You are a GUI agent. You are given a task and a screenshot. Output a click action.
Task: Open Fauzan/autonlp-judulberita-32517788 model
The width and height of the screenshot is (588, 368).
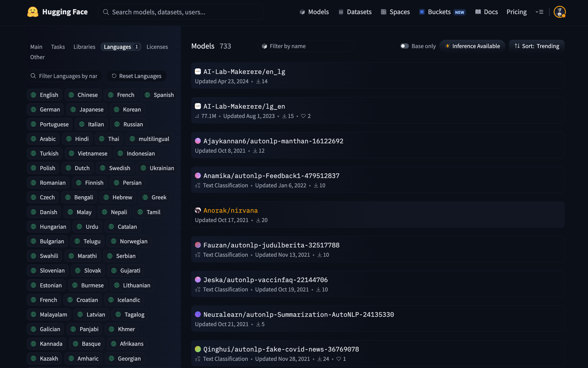click(378, 249)
